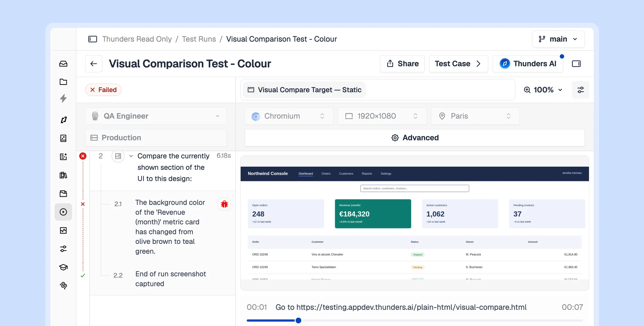Open the tabbed folder sidebar icon
The height and width of the screenshot is (326, 644).
pos(63,194)
